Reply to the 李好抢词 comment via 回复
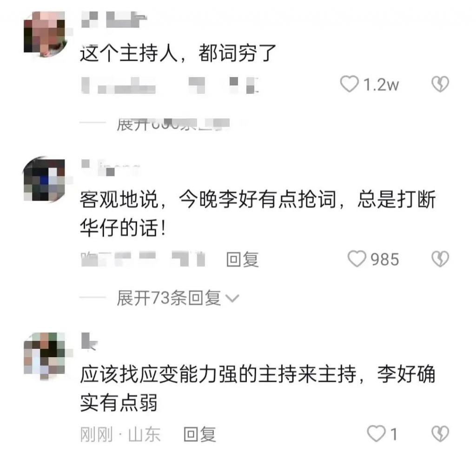The height and width of the screenshot is (451, 476). (243, 260)
